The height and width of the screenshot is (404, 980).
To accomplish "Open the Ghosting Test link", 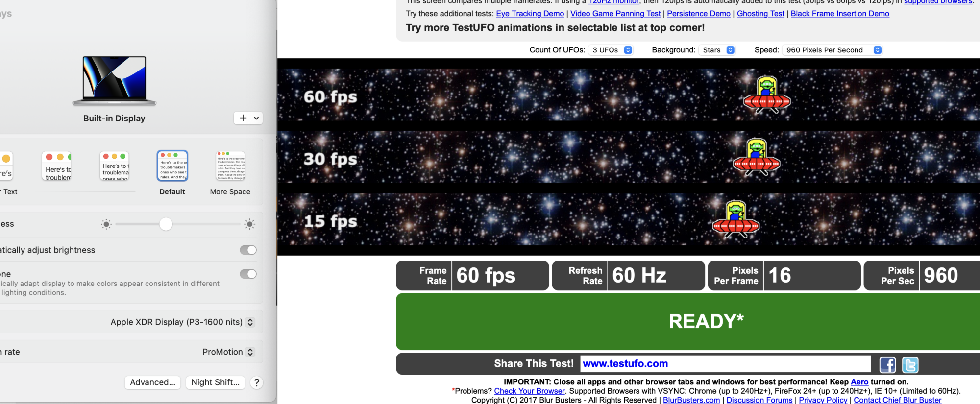I will (760, 14).
